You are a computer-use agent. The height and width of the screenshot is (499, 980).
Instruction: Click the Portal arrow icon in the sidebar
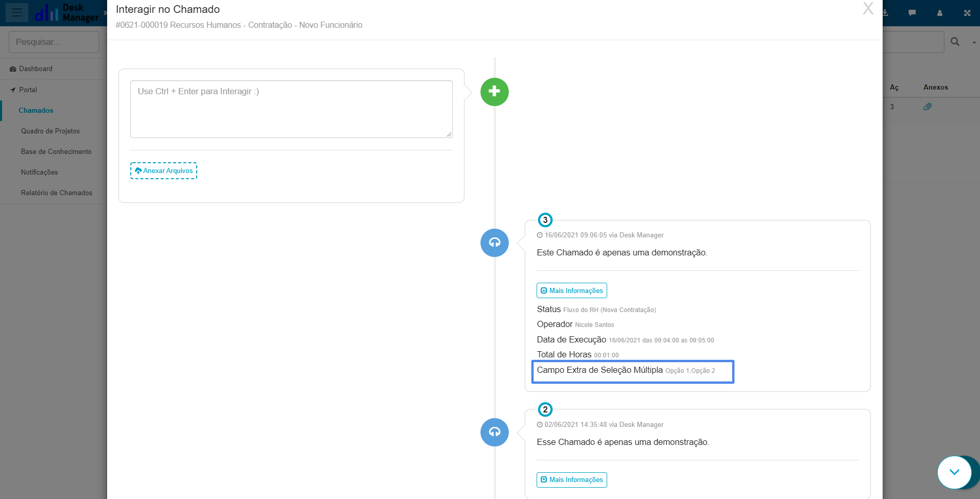click(x=13, y=90)
